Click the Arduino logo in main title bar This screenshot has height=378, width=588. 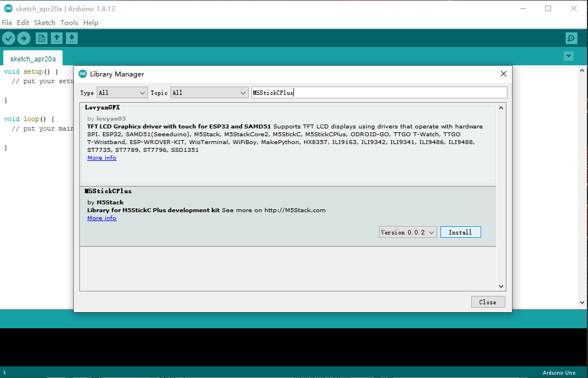pos(8,8)
